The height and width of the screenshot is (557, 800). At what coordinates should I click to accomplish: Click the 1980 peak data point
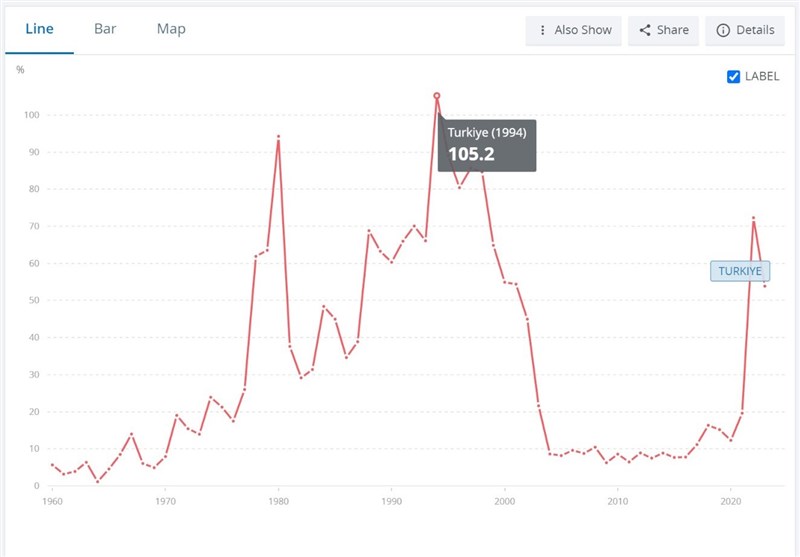click(278, 137)
